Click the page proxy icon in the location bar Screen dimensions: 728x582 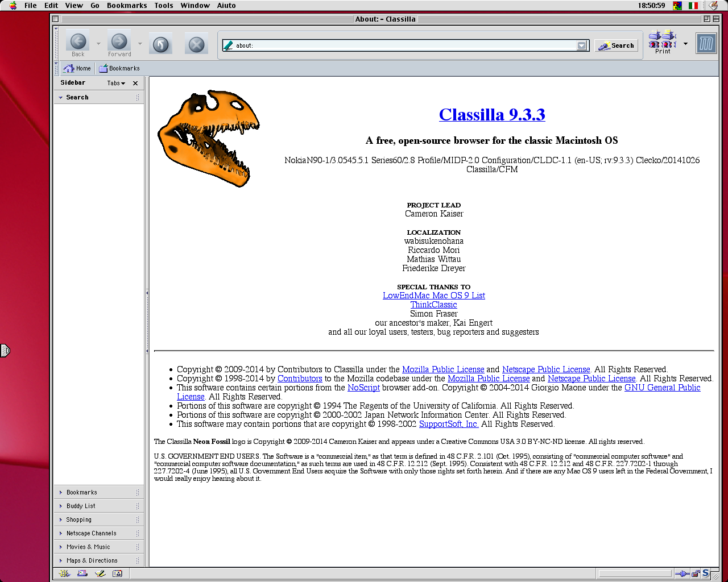(x=229, y=45)
